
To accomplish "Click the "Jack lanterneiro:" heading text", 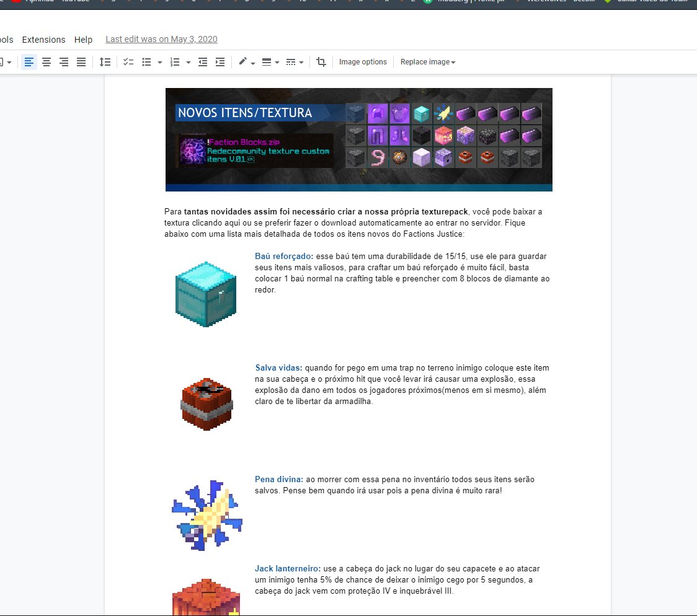I will (288, 568).
